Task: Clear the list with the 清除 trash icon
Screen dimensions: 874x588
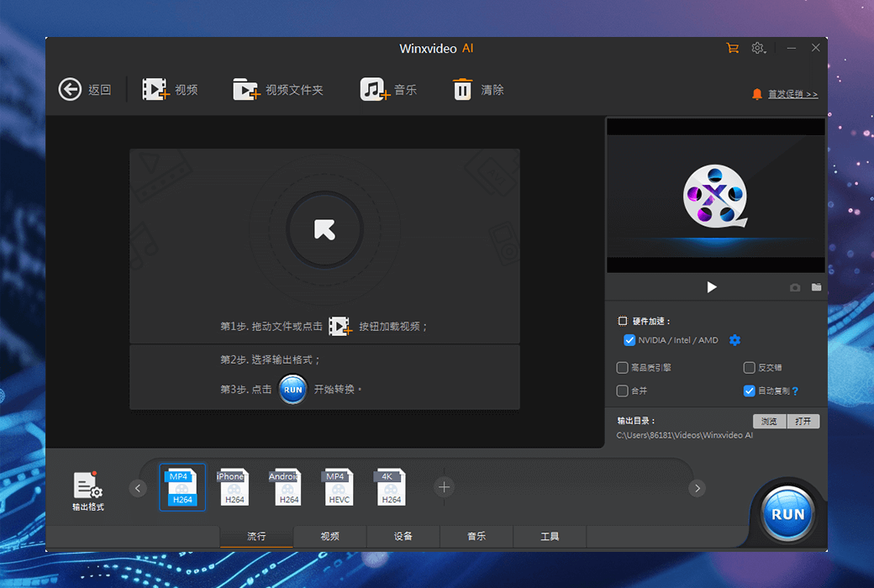Action: coord(462,89)
